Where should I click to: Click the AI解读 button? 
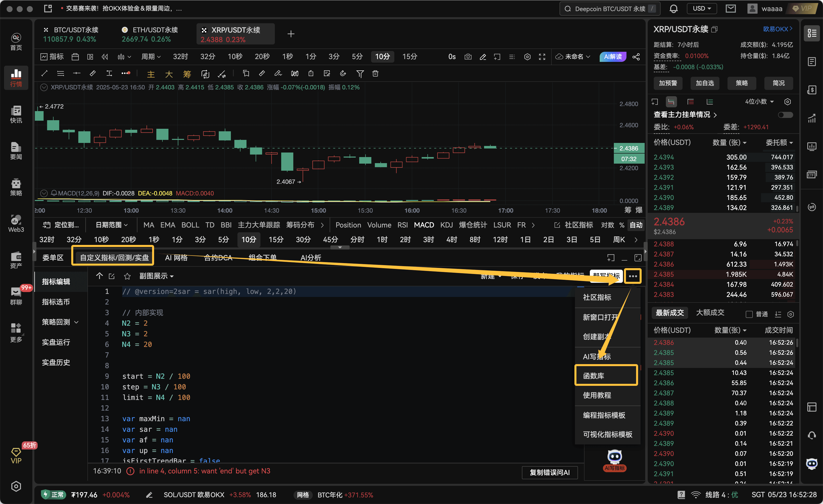613,57
